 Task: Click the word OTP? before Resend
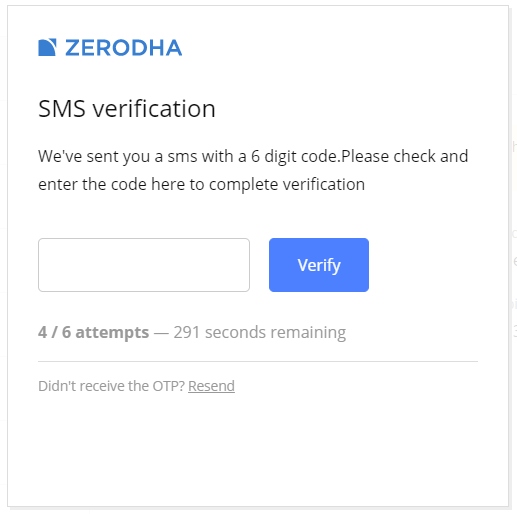tap(169, 386)
